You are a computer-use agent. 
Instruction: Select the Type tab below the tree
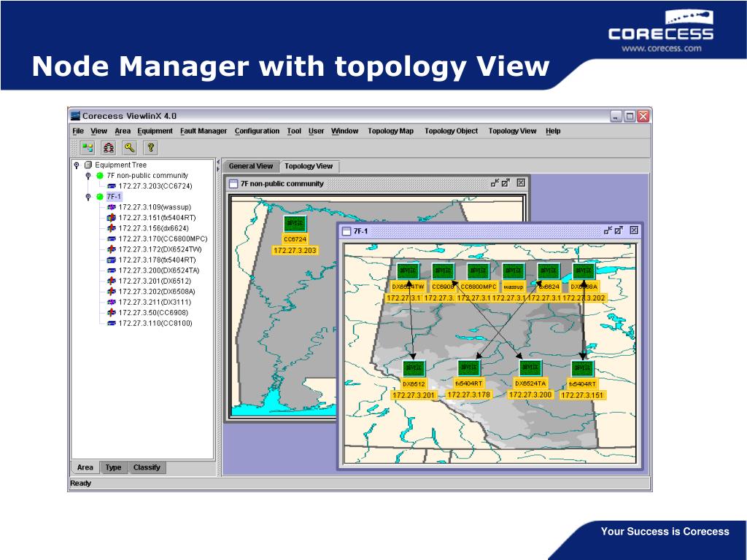coord(113,467)
